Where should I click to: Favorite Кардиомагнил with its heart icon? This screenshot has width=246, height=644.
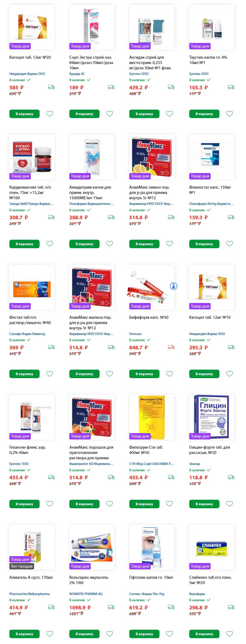click(50, 244)
